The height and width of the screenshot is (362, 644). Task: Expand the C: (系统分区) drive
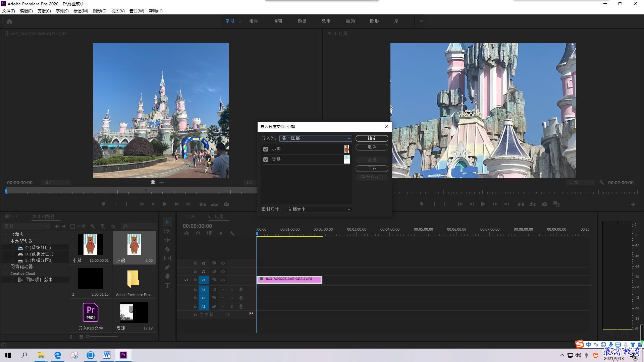[x=13, y=248]
